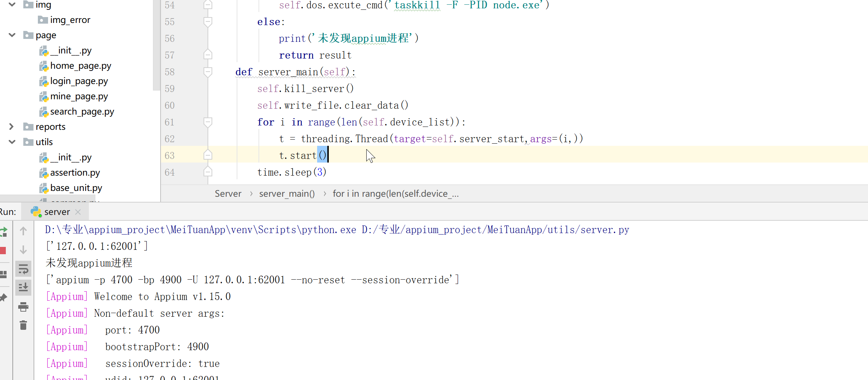Stop the running server process
The height and width of the screenshot is (380, 868).
point(4,250)
